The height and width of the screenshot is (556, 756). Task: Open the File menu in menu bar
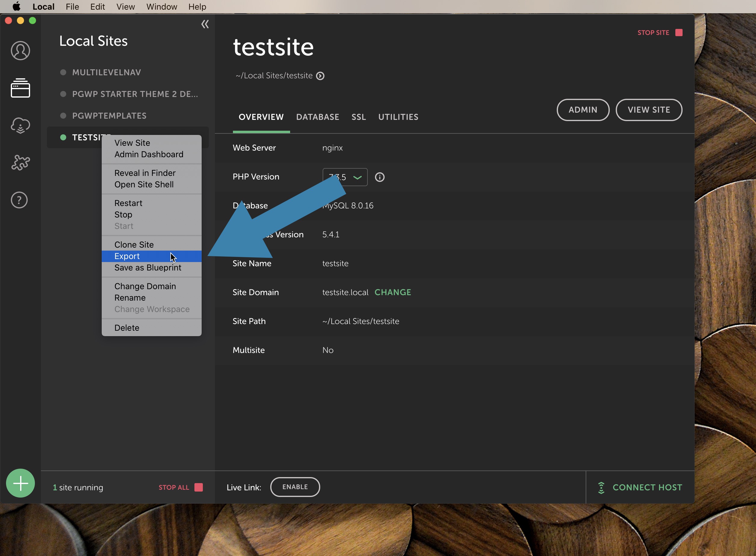[72, 7]
